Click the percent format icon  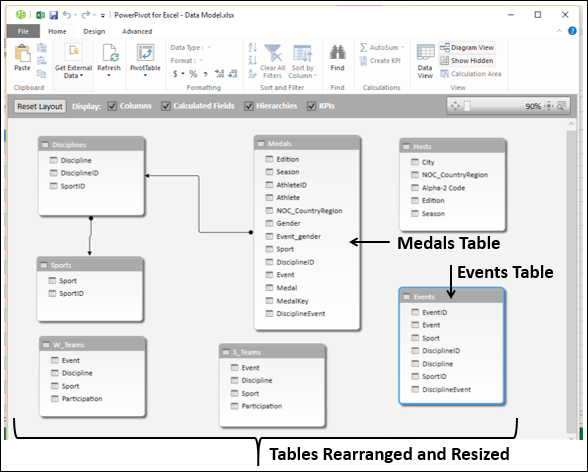193,74
